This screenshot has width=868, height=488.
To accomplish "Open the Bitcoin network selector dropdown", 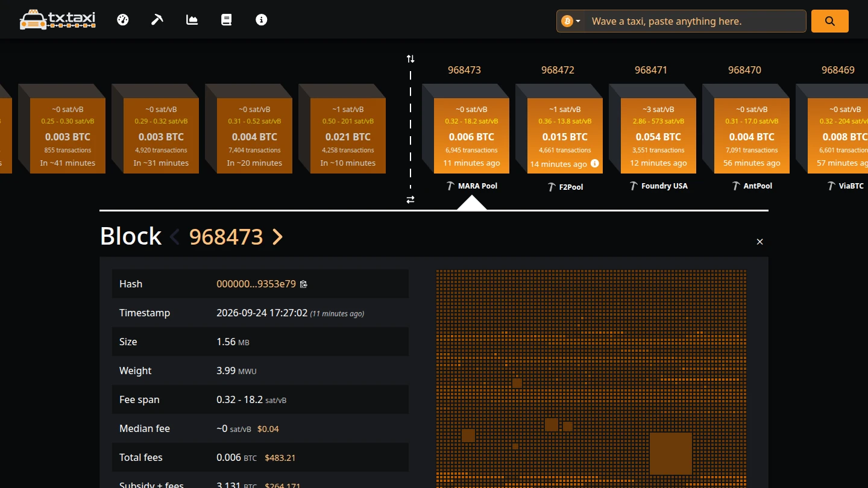I will [x=571, y=21].
